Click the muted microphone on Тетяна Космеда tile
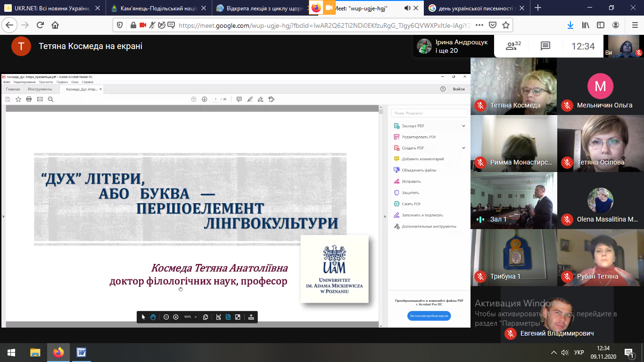644x362 pixels. point(480,105)
